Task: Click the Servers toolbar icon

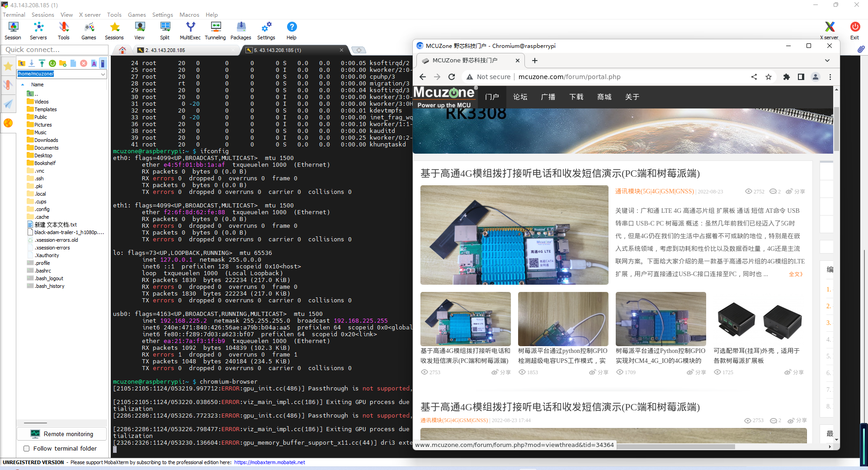Action: (38, 31)
